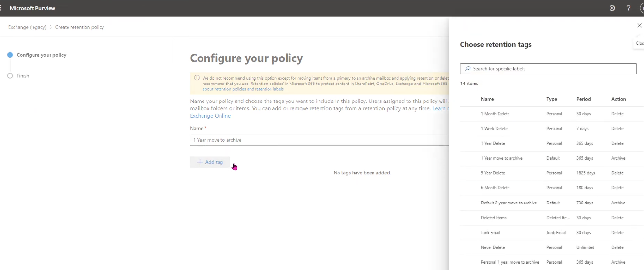Select the Finish step in the wizard
The width and height of the screenshot is (644, 270).
[x=23, y=76]
